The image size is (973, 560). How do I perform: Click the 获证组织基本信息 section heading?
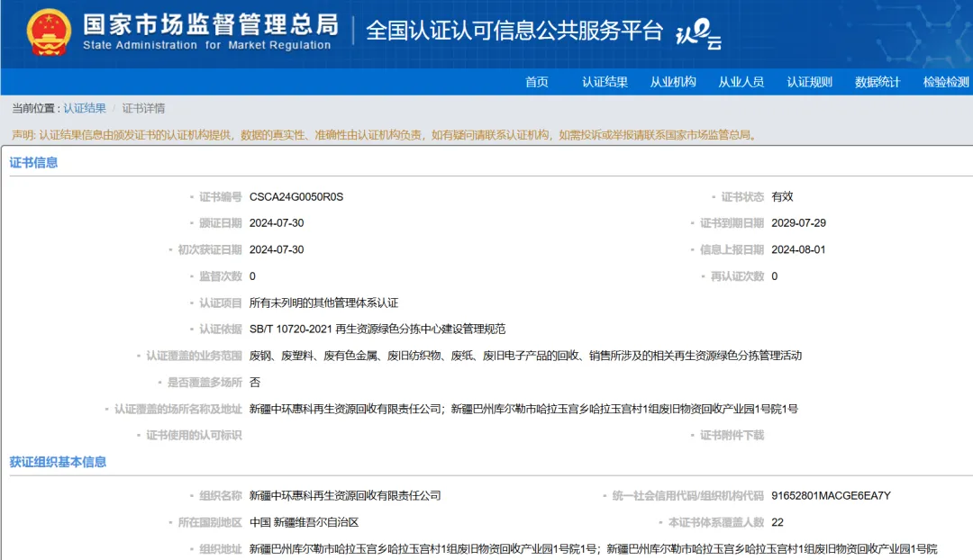[58, 462]
